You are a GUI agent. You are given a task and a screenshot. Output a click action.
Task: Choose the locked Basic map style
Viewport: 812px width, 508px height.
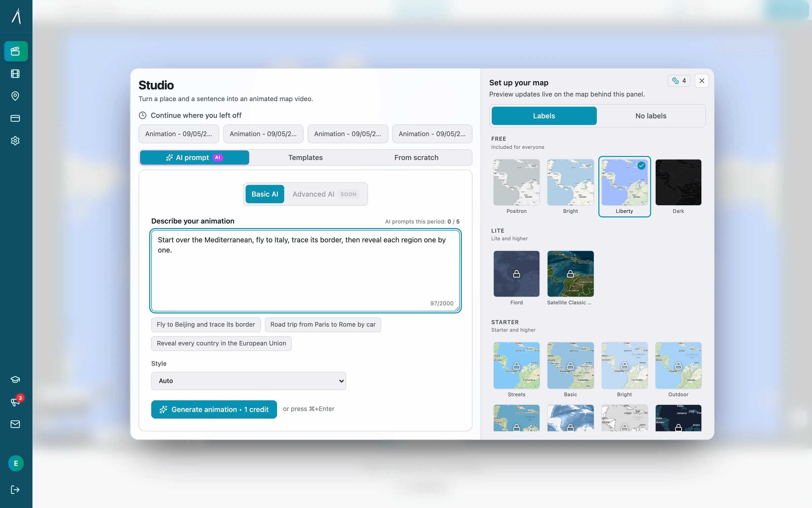[x=570, y=370]
